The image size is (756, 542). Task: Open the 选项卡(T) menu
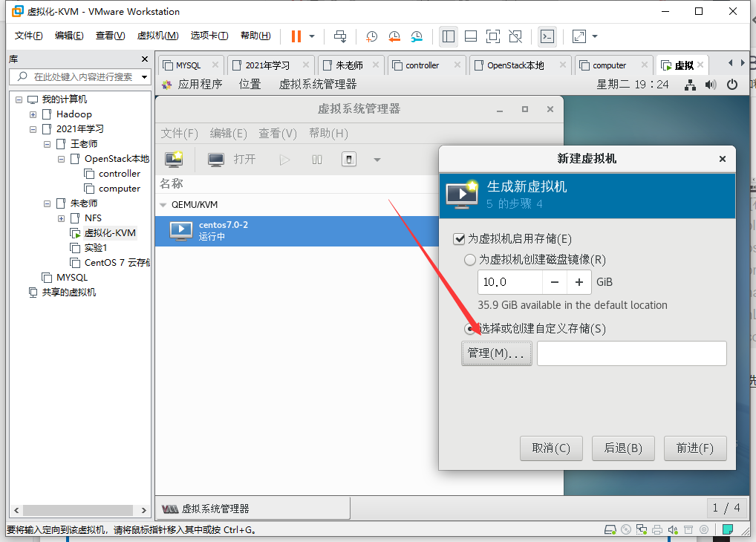click(x=209, y=36)
